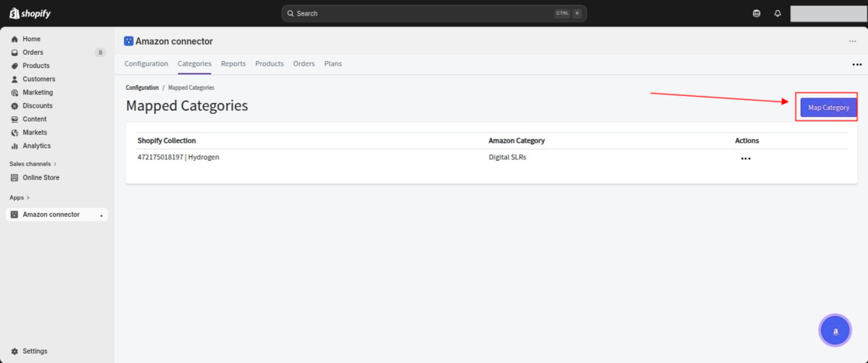Open the Online Store channel
Screen dimensions: 868x363
[x=41, y=177]
